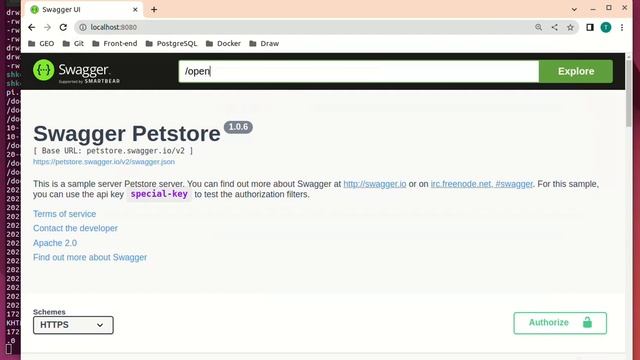Viewport: 640px width, 360px height.
Task: Click Contact the developer link
Action: [75, 228]
